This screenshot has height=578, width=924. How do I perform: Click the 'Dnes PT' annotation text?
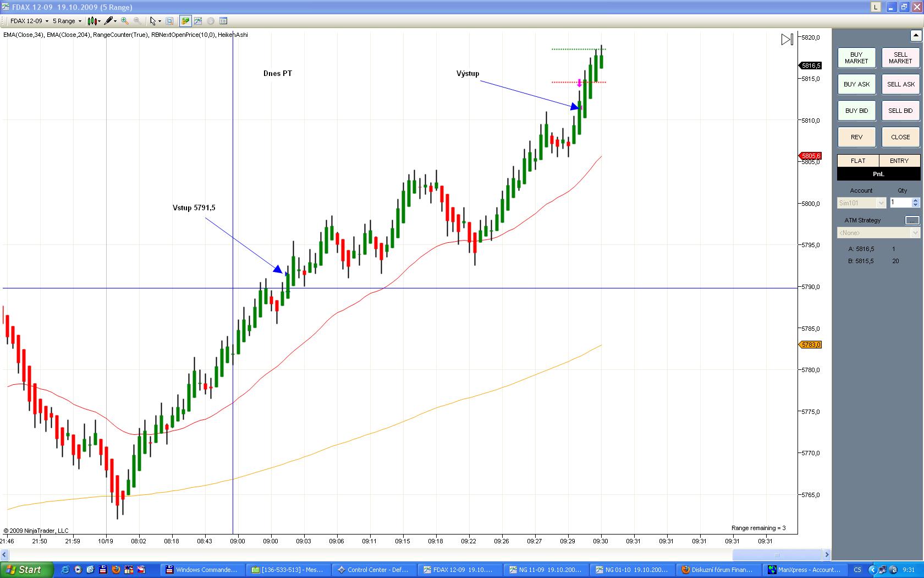[x=278, y=73]
